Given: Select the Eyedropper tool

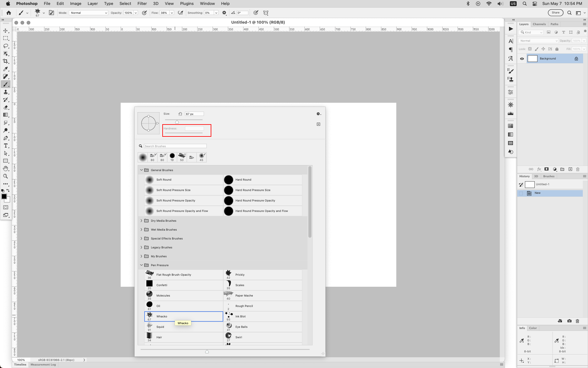Looking at the screenshot, I should click(6, 69).
